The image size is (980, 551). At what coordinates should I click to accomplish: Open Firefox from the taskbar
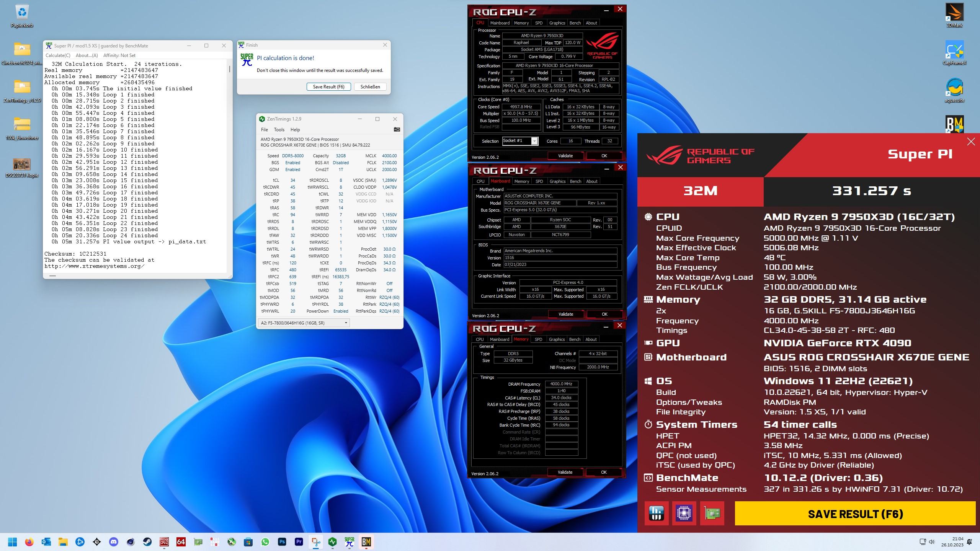(x=29, y=542)
